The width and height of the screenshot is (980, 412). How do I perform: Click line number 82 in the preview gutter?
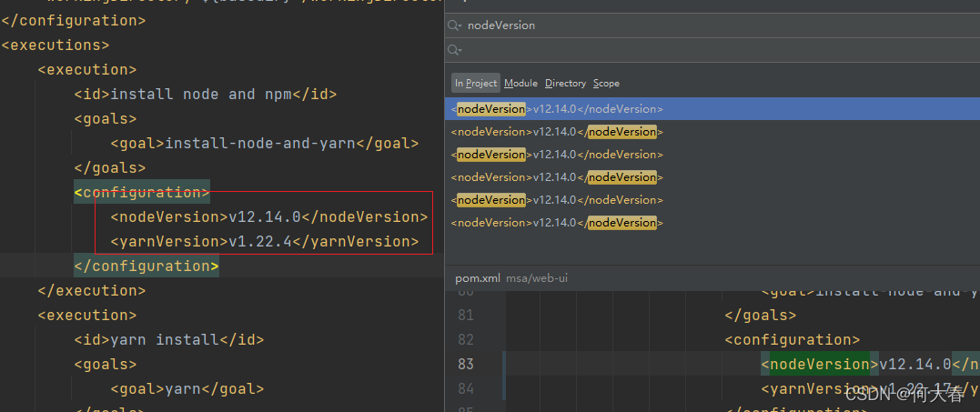(466, 339)
